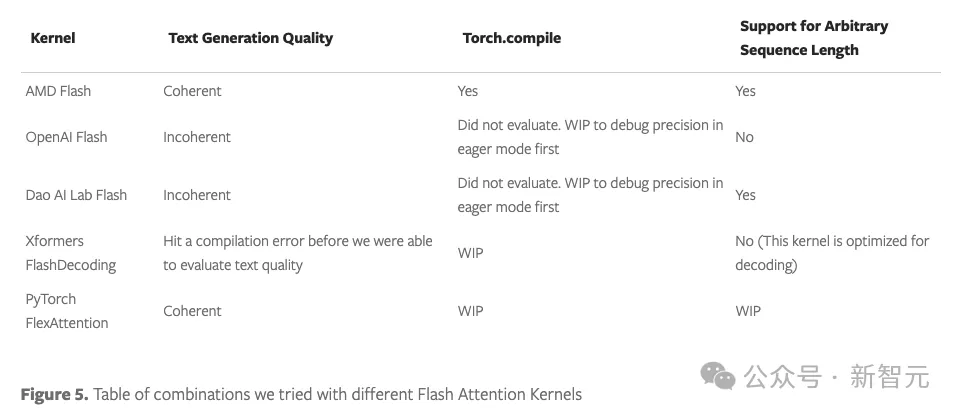Select the "PyTorch FlexAttention" kernel cell

point(66,311)
